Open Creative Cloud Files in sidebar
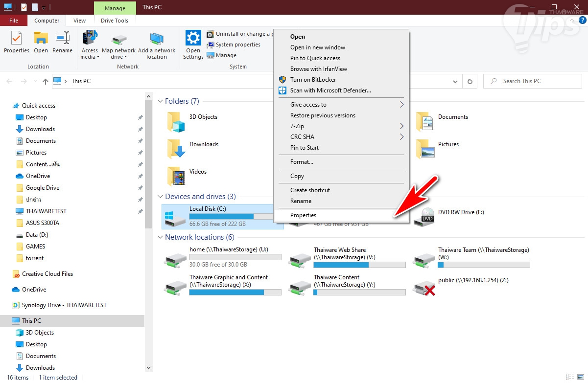 pyautogui.click(x=43, y=274)
